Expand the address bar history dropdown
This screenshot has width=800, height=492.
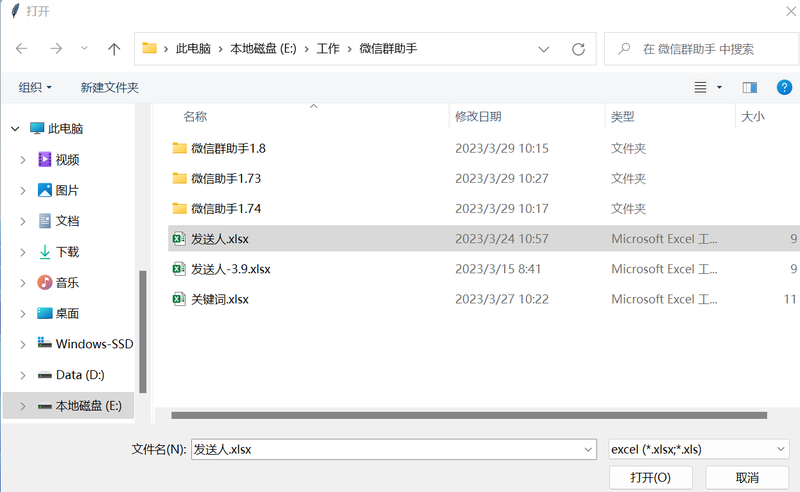coord(544,49)
